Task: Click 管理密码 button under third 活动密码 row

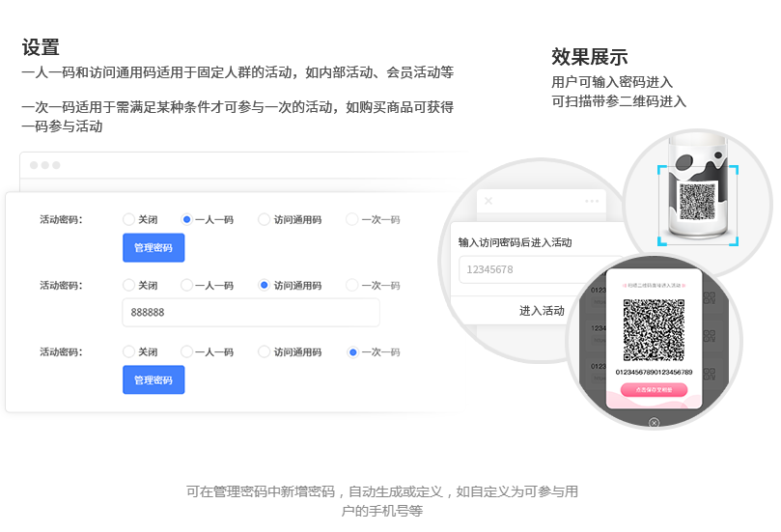Action: click(153, 380)
